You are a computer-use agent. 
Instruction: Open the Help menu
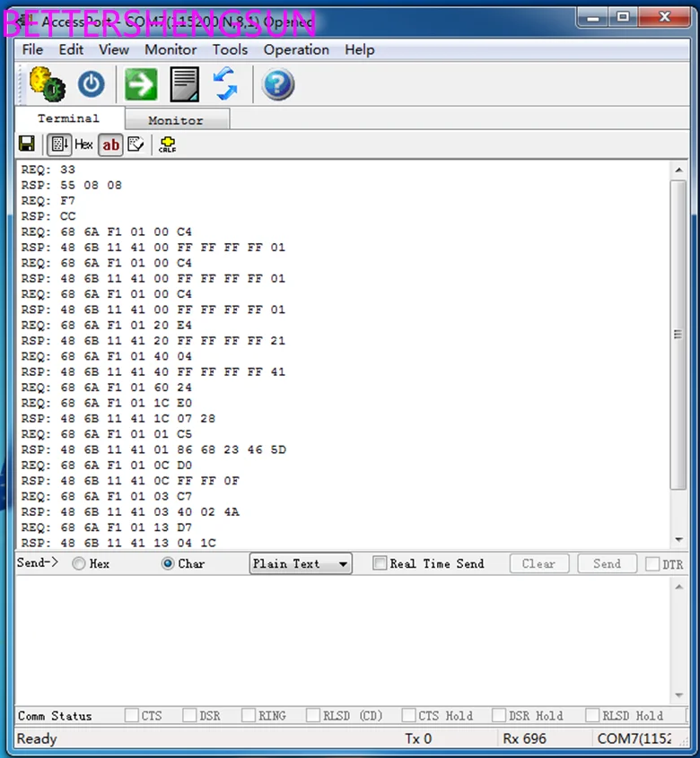click(360, 50)
